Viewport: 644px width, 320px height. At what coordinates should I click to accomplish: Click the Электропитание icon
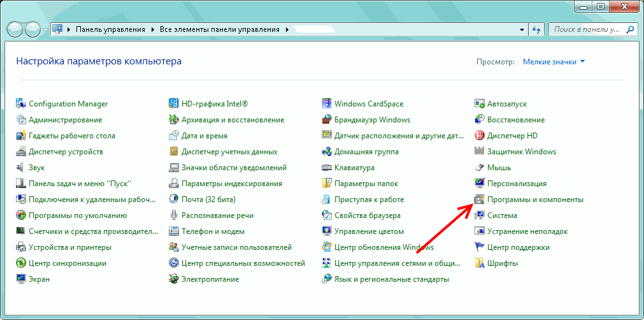pos(174,279)
